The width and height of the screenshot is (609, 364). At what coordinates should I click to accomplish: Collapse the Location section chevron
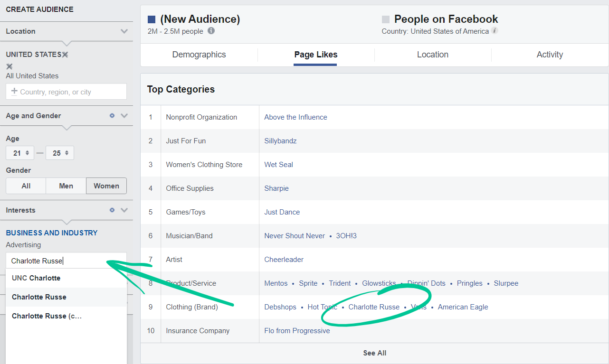click(124, 31)
